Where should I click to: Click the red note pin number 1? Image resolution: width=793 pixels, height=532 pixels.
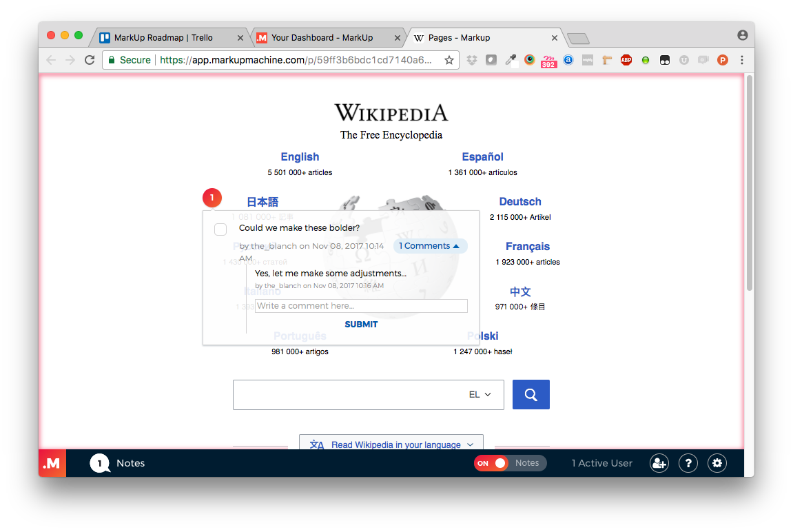coord(212,198)
